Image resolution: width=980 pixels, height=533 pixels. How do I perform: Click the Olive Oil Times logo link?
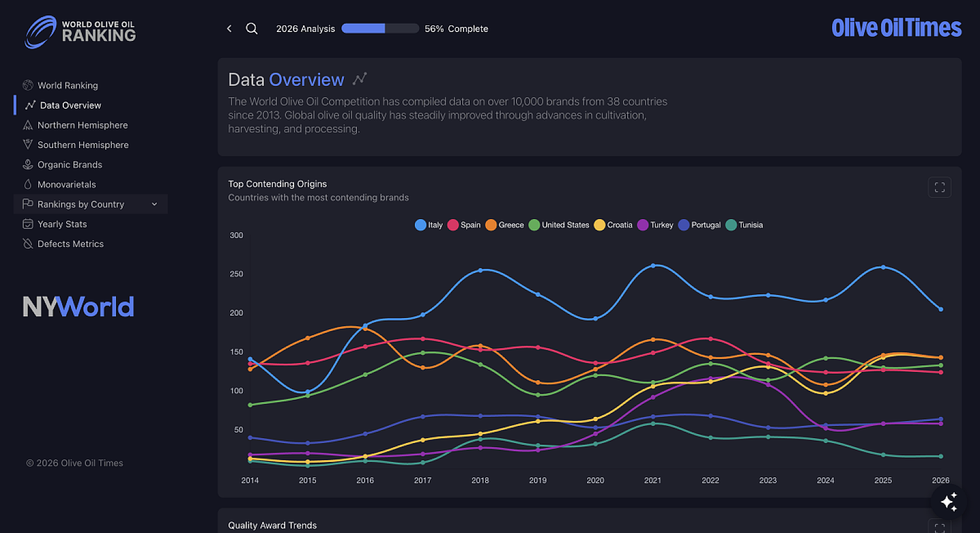pos(896,28)
